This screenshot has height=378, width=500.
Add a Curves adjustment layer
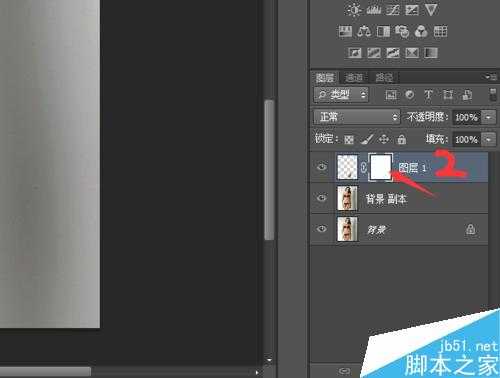[393, 10]
